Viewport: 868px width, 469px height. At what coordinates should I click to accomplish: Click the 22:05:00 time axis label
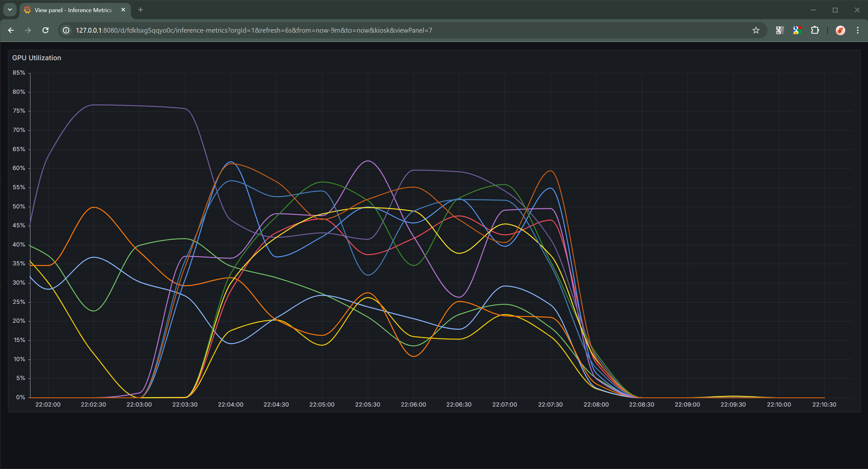tap(321, 404)
